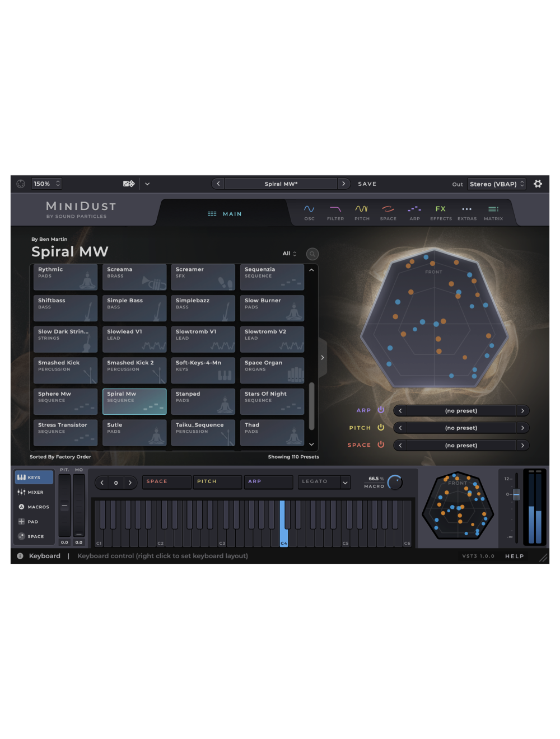
Task: Toggle the Space power switch
Action: [381, 445]
